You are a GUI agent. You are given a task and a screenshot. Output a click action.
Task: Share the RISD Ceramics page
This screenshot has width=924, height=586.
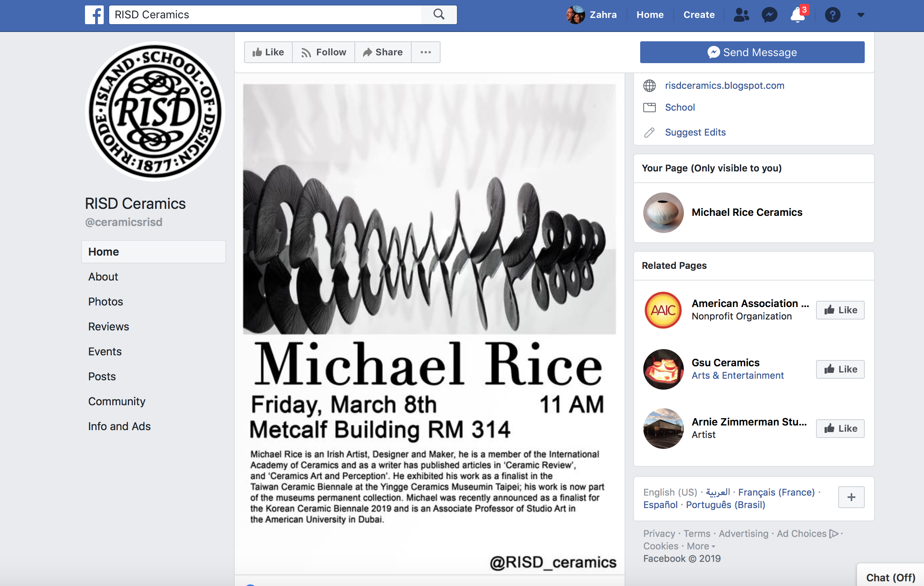click(x=383, y=52)
